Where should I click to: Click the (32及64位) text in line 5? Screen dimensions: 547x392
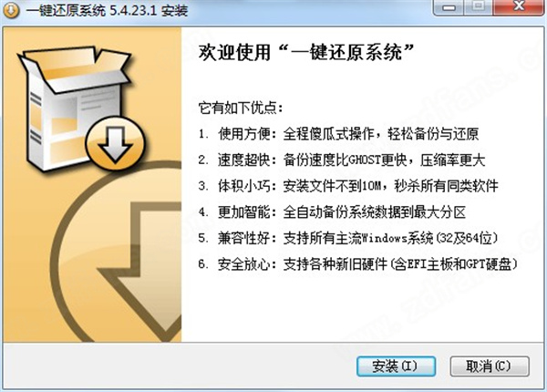(465, 238)
